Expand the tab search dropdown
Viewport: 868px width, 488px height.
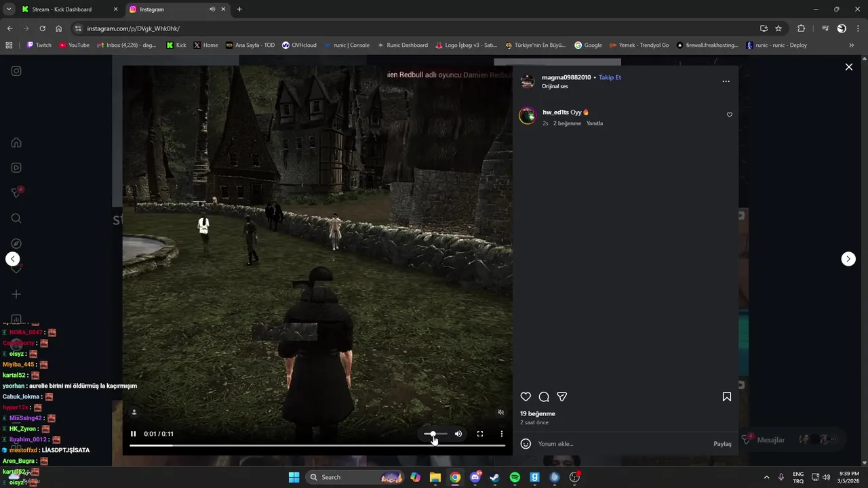8,9
